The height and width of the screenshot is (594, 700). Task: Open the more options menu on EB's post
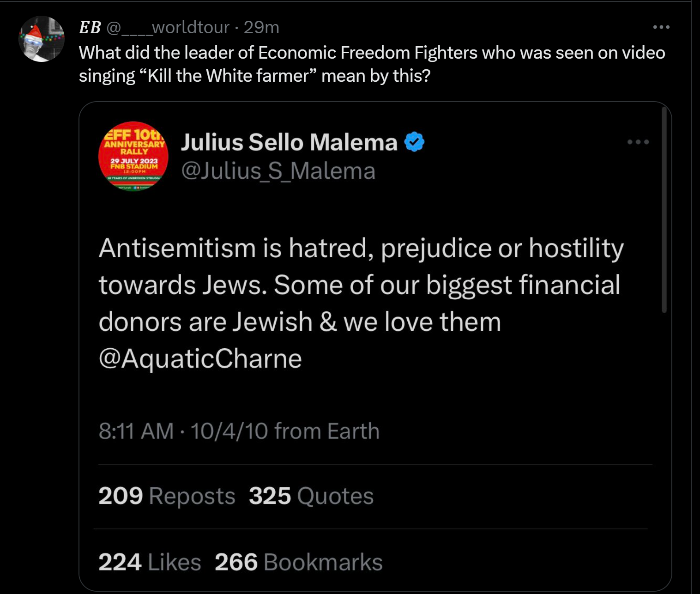click(x=661, y=27)
